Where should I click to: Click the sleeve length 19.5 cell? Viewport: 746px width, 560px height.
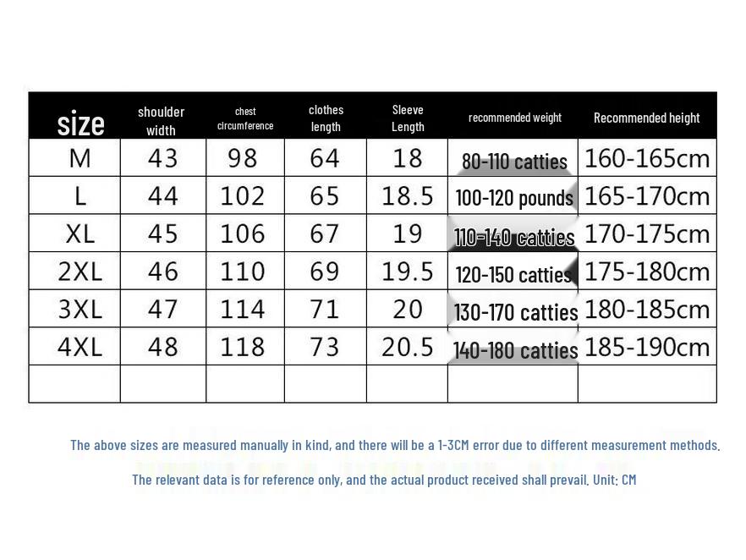(408, 272)
